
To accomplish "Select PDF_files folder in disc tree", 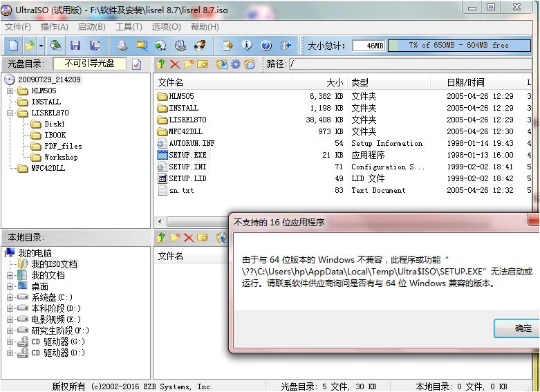I will pos(64,147).
